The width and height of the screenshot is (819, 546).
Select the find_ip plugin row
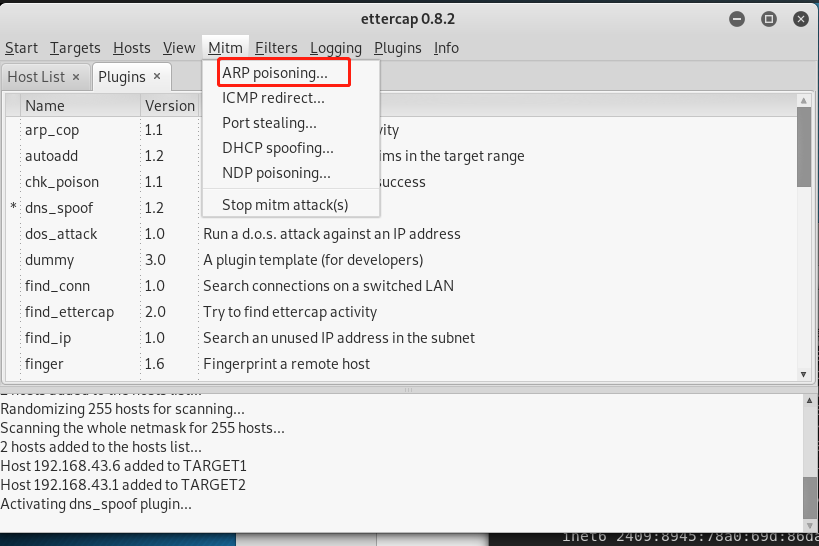(x=401, y=338)
